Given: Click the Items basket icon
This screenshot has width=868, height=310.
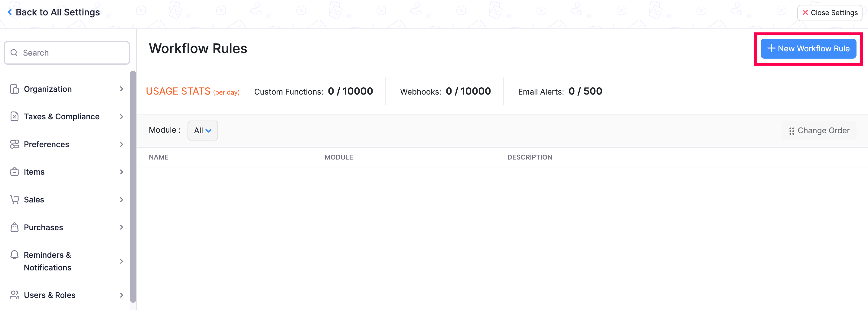Looking at the screenshot, I should tap(14, 172).
